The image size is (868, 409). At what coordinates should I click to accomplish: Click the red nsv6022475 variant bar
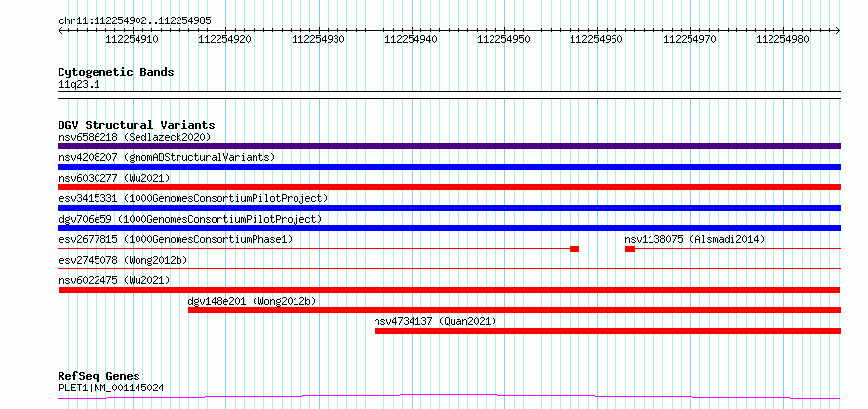point(449,290)
